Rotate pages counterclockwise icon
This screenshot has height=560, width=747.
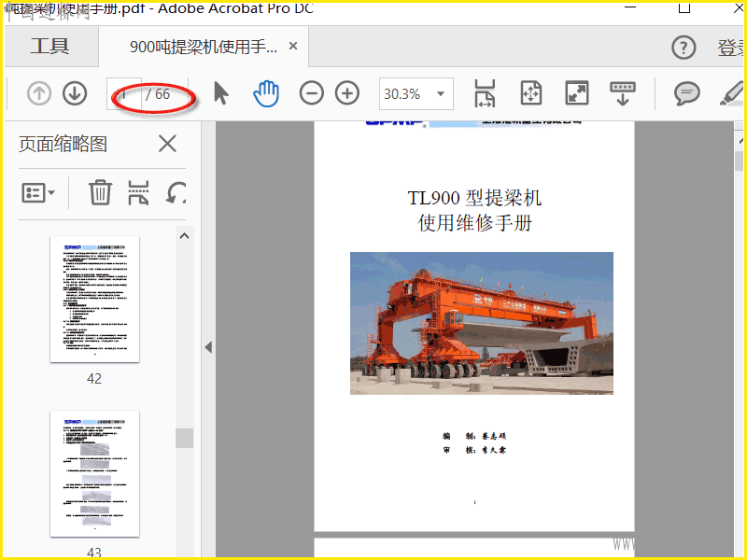click(176, 193)
